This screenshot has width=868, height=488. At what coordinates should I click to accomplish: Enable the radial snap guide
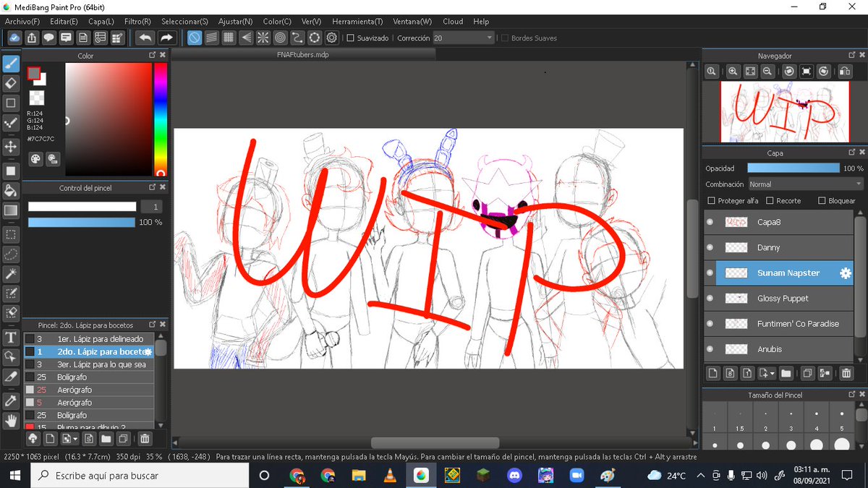(263, 38)
